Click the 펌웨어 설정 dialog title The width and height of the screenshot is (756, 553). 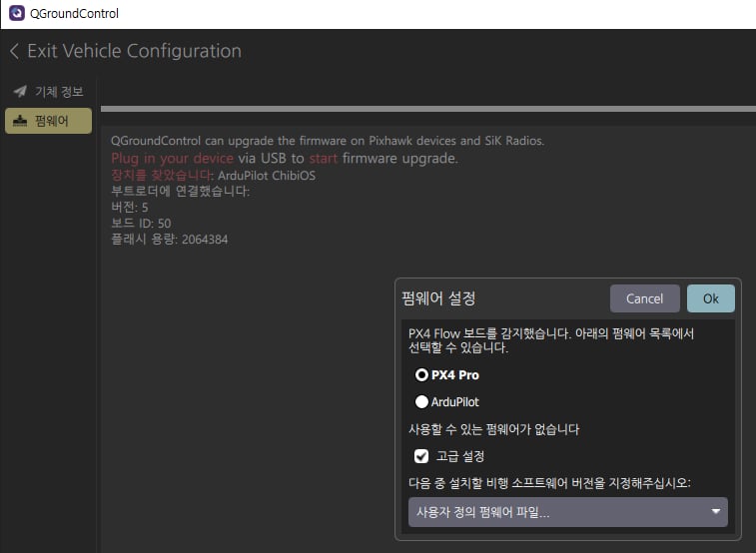438,298
